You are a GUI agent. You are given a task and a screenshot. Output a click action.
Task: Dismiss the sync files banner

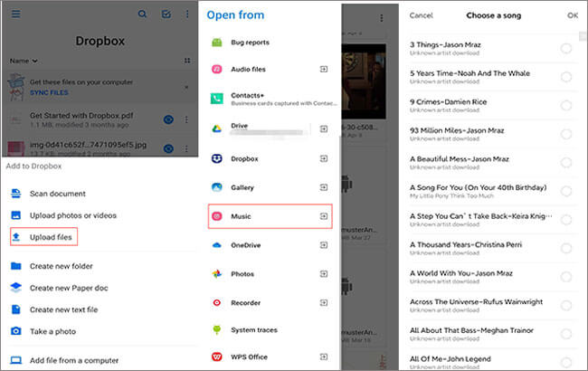pos(186,87)
